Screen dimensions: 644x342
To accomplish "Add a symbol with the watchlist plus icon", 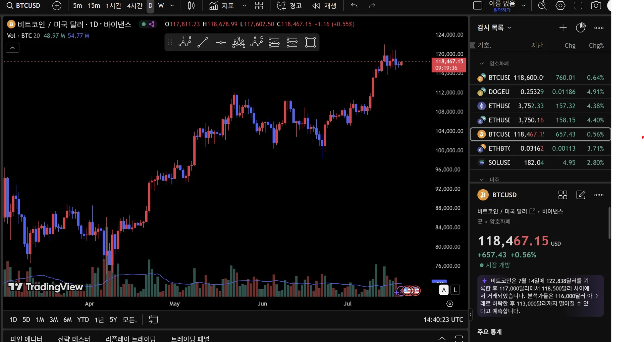I will point(563,28).
